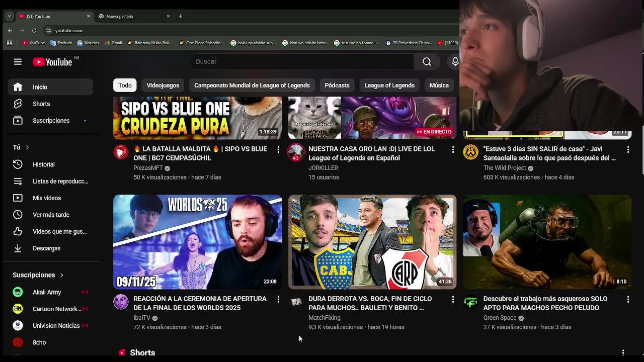Open Ver más tarde in sidebar

(50, 215)
